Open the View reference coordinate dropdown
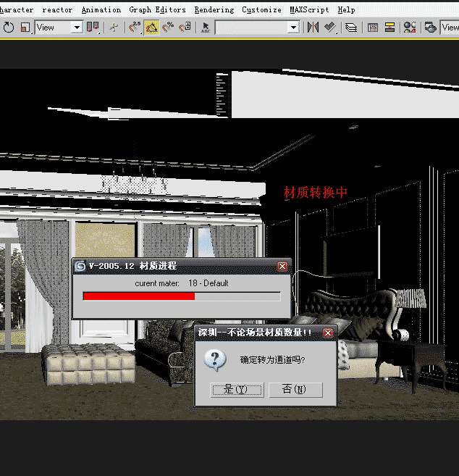Viewport: 459px width, 476px height. pos(59,28)
